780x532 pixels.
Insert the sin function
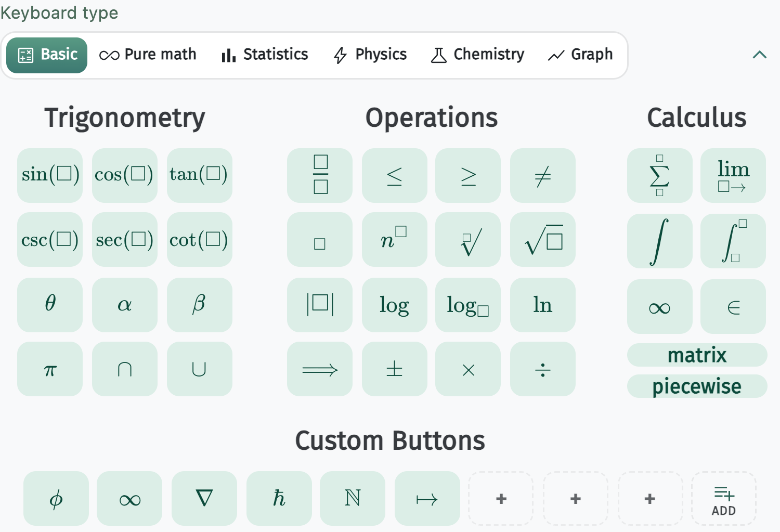click(x=50, y=175)
